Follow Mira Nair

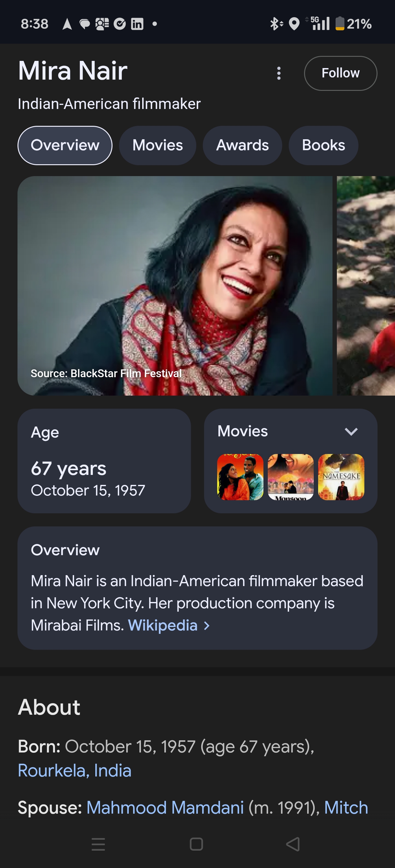[340, 73]
